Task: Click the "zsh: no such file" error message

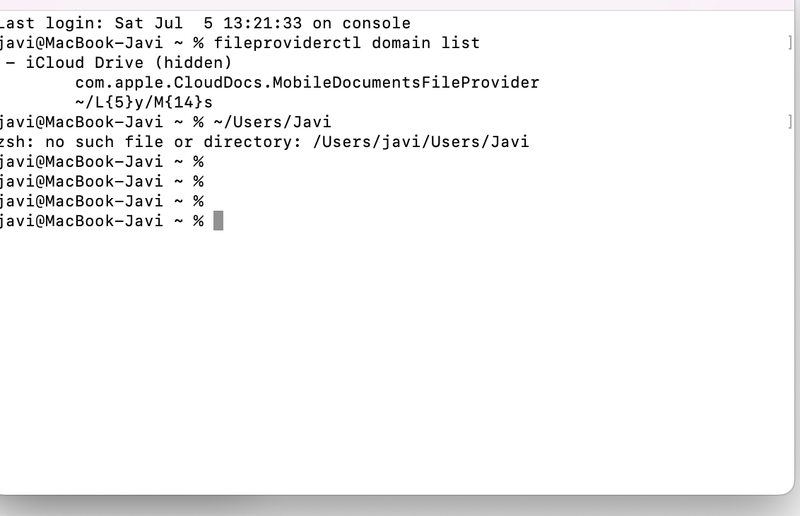Action: [80, 142]
